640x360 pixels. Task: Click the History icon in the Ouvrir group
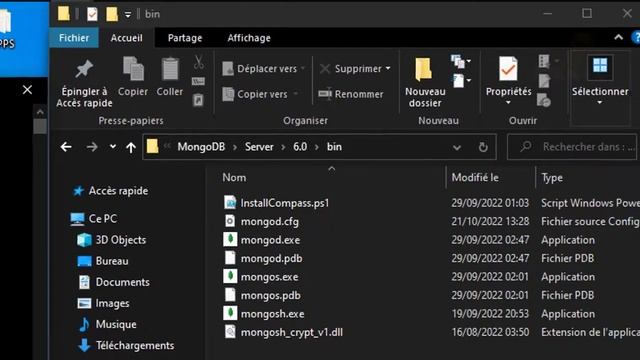(x=544, y=100)
